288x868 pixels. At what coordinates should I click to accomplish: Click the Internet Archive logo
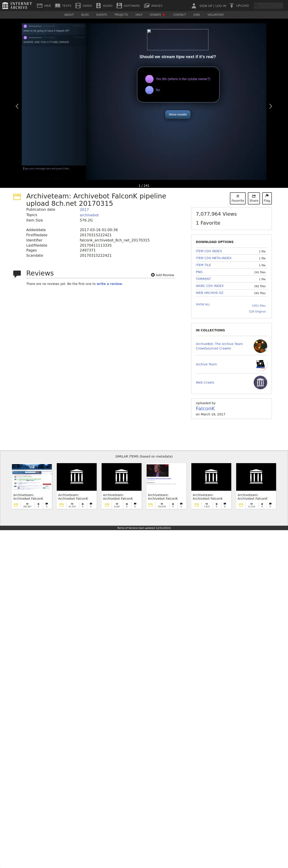(17, 5)
